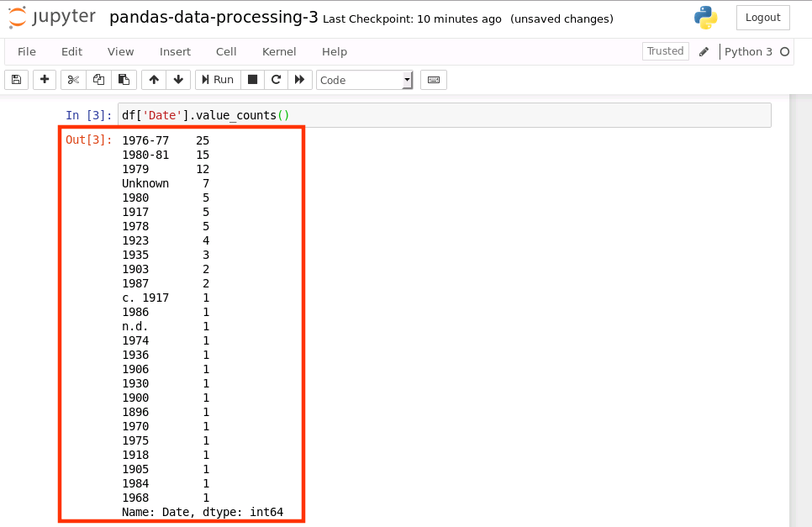This screenshot has height=527, width=812.
Task: Paste cells below
Action: pyautogui.click(x=124, y=80)
